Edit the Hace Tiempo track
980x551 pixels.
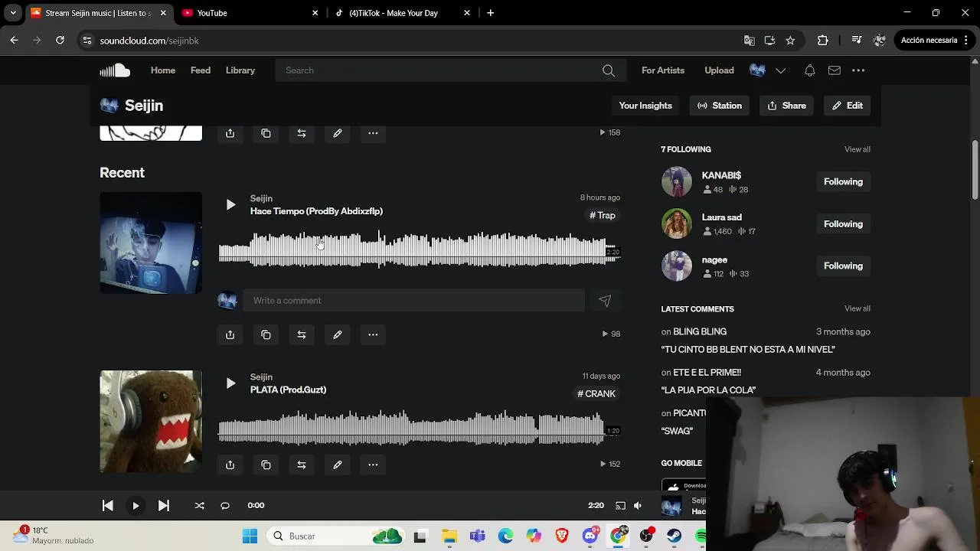(x=338, y=334)
